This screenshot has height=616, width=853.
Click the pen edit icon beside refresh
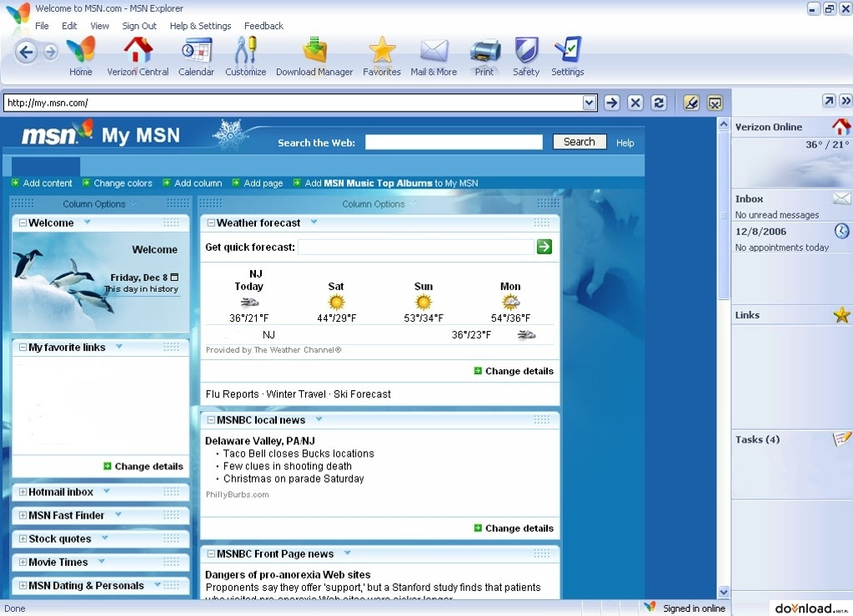691,103
